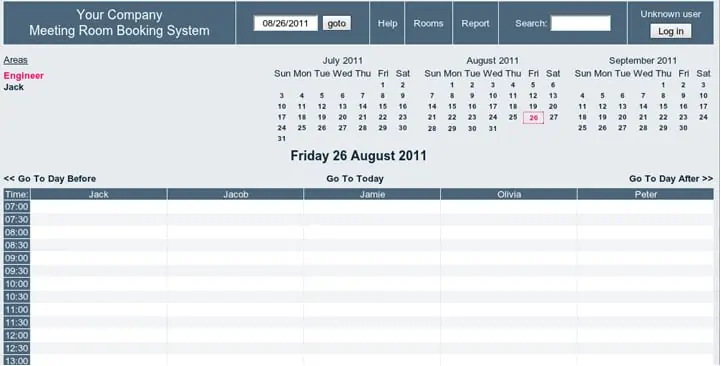721x366 pixels.
Task: Click the Log in button
Action: coord(670,31)
